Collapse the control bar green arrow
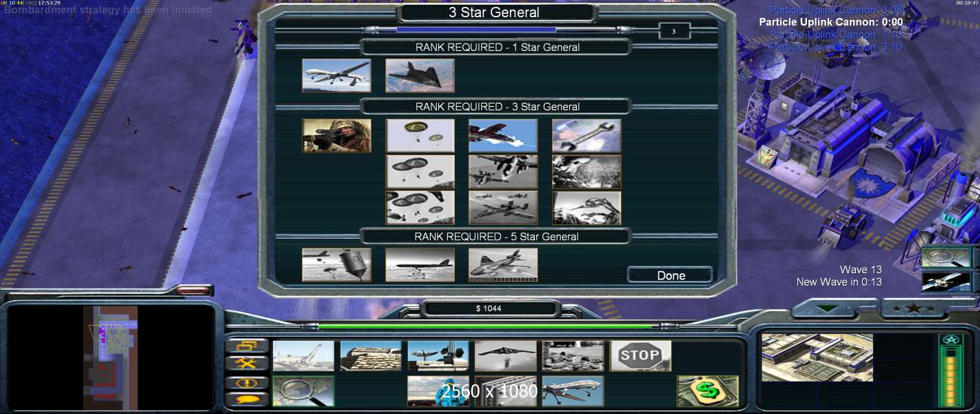 tap(827, 308)
